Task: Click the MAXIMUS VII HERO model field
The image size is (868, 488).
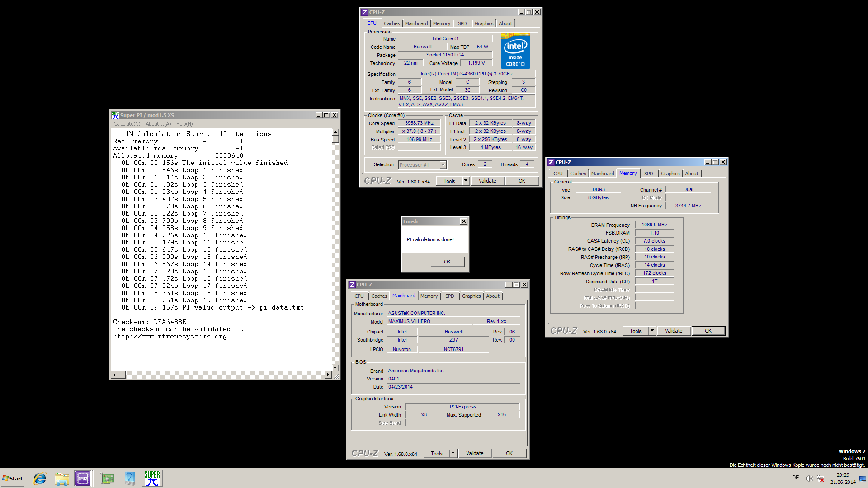Action: point(429,321)
